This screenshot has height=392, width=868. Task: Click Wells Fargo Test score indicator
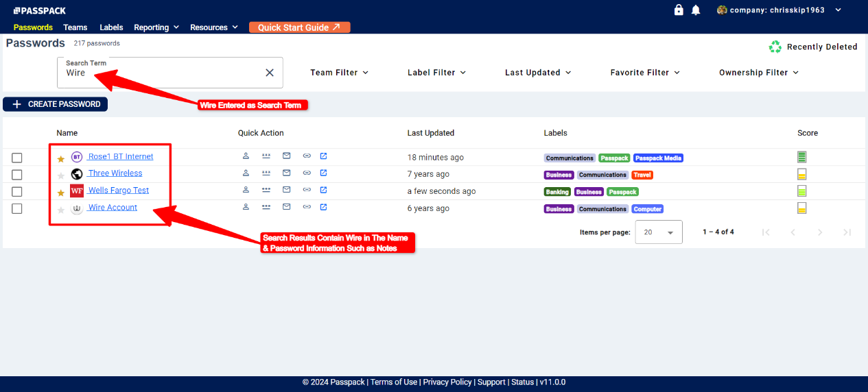pyautogui.click(x=801, y=191)
